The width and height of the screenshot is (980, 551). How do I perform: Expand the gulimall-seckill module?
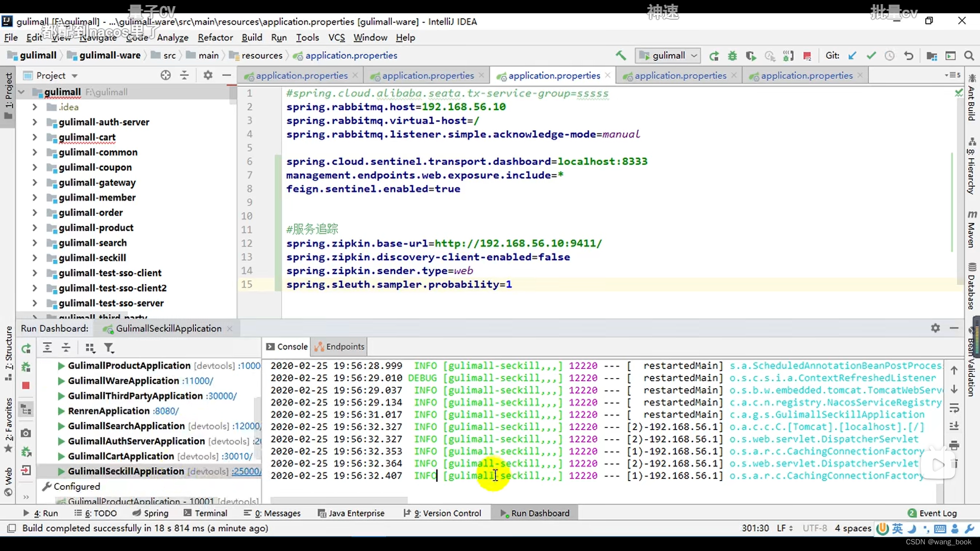[x=35, y=258]
